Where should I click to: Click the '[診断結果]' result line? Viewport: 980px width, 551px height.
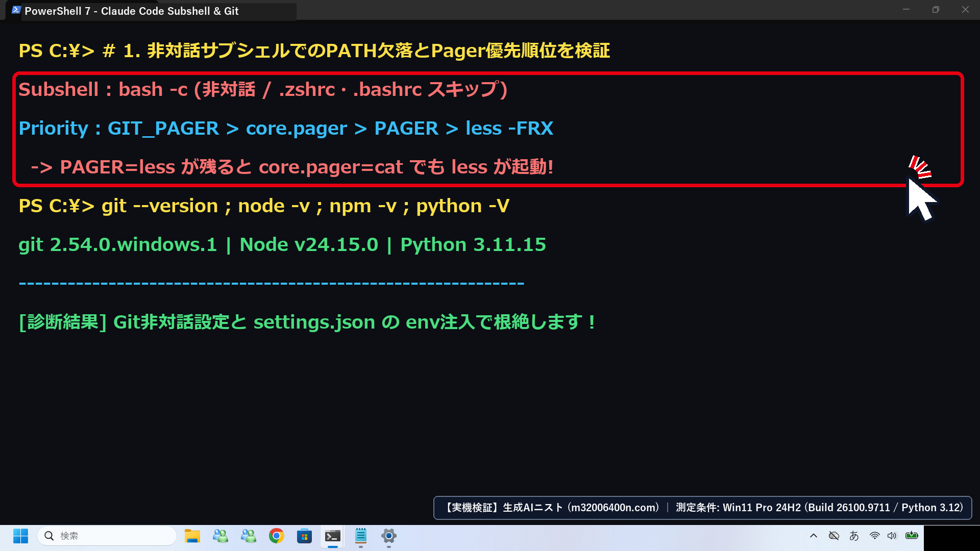pos(307,322)
